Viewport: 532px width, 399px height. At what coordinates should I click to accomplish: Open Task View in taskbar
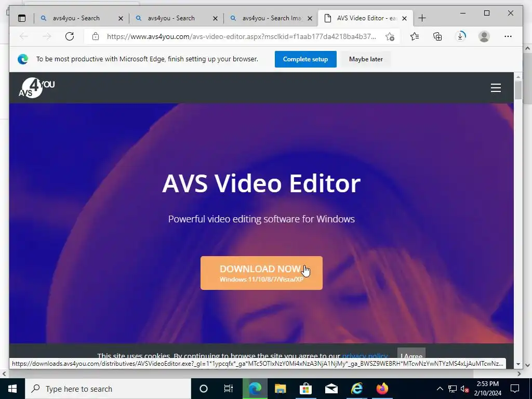coord(229,389)
